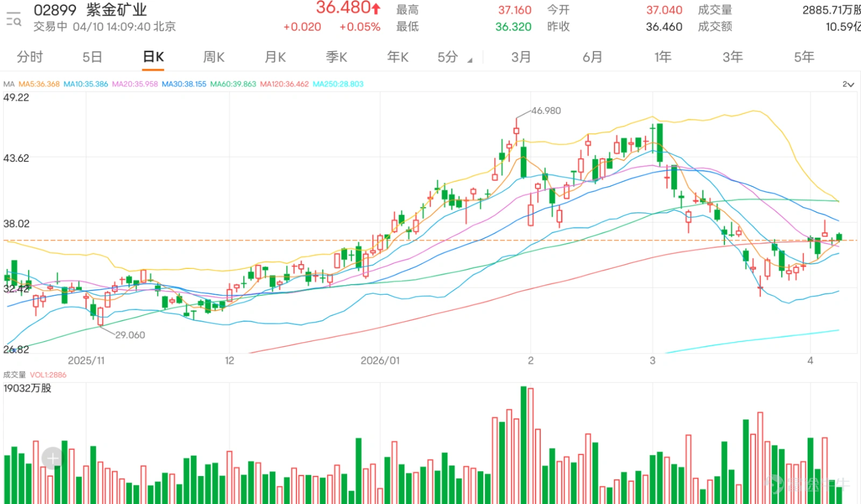Click the price change +0.020
This screenshot has height=504, width=861.
tap(302, 27)
